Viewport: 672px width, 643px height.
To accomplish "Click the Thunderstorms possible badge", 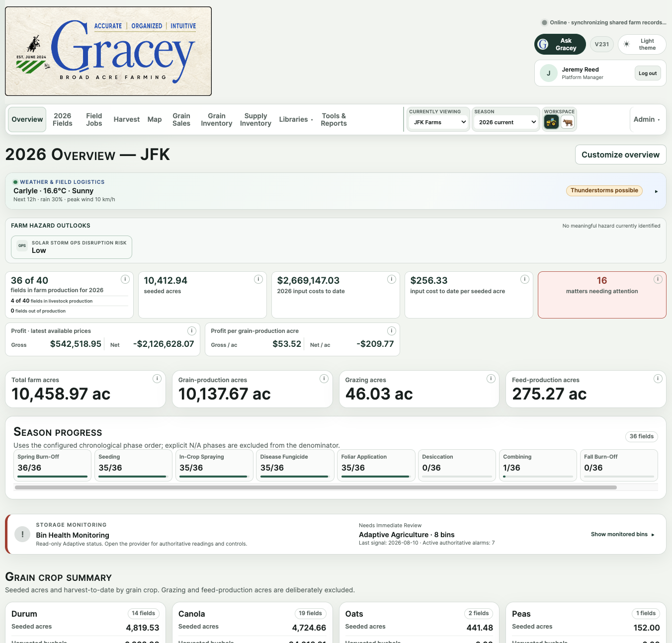I will tap(604, 191).
